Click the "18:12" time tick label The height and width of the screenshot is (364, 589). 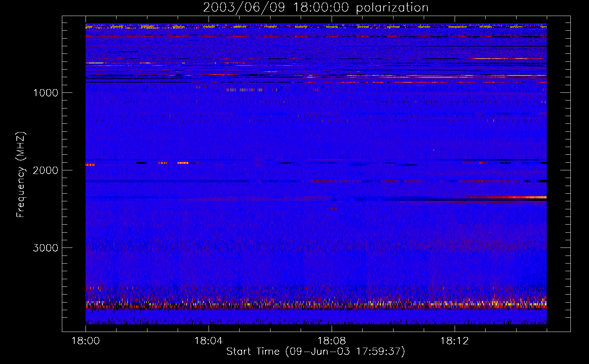[454, 341]
